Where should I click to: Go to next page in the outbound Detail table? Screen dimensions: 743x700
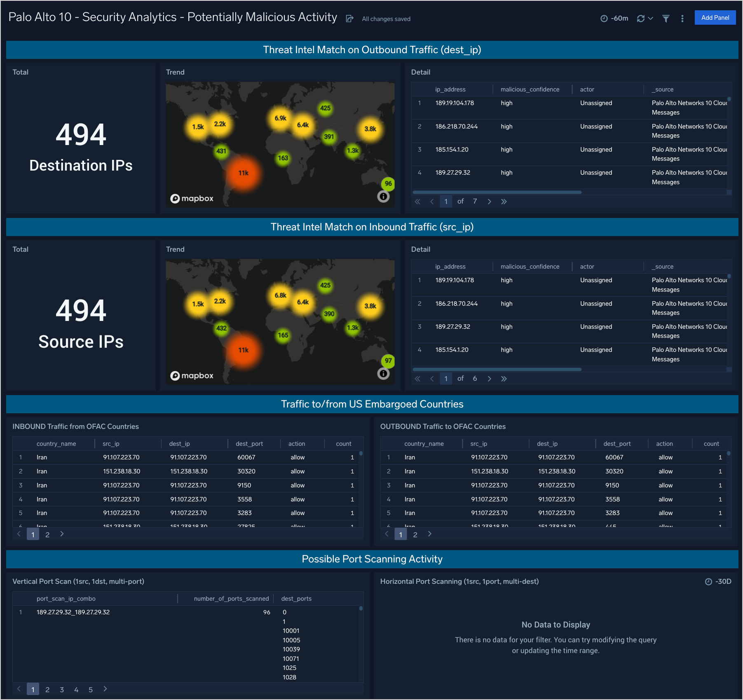489,201
